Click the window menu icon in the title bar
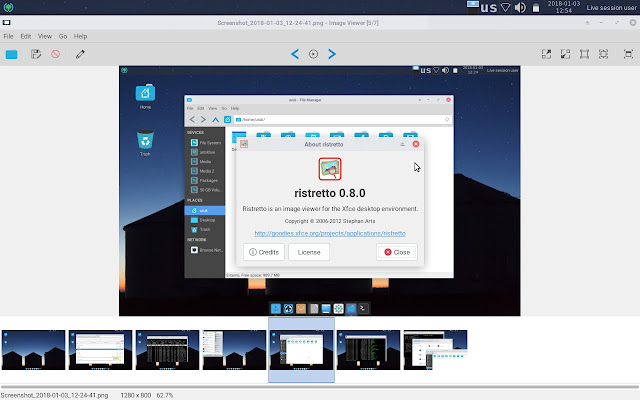 [7, 22]
